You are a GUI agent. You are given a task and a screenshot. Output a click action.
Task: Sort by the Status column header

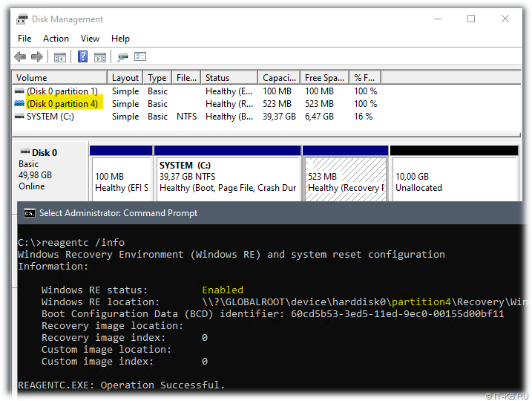[x=229, y=78]
